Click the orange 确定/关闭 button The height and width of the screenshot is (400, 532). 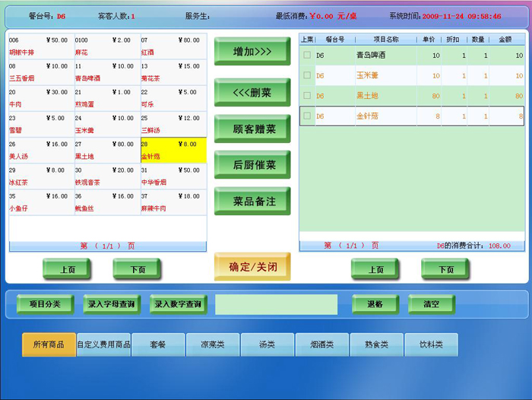click(252, 267)
